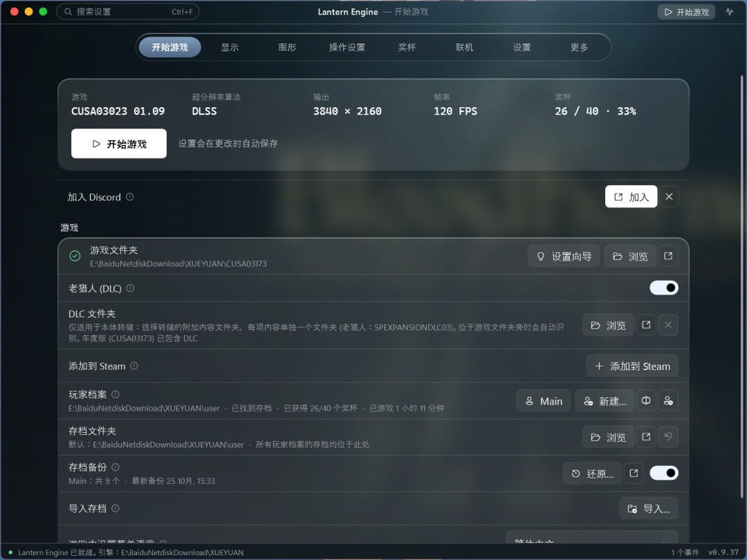Screen dimensions: 747x560
Task: Open the activity pulse icon in title bar
Action: pos(730,12)
